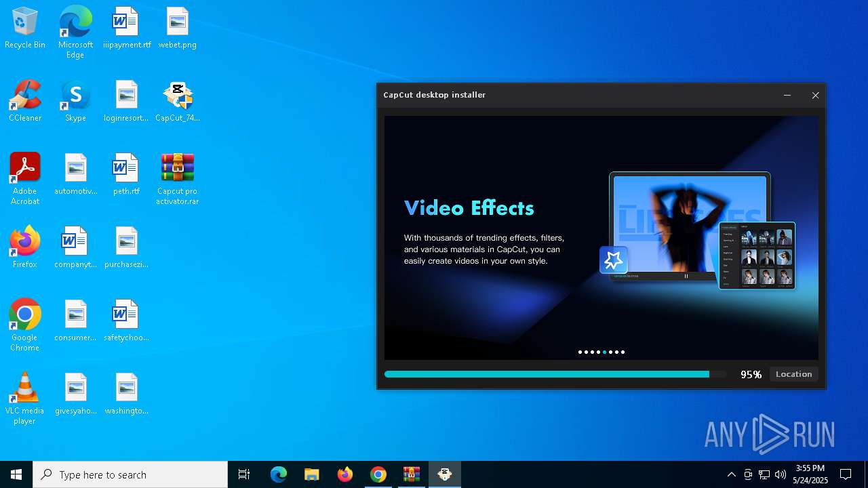This screenshot has height=488, width=868.
Task: Open Task View from taskbar
Action: click(244, 474)
